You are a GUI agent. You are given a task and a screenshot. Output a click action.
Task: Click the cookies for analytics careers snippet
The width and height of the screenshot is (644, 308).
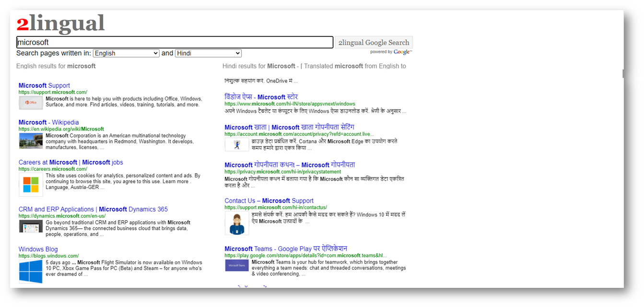pyautogui.click(x=123, y=181)
